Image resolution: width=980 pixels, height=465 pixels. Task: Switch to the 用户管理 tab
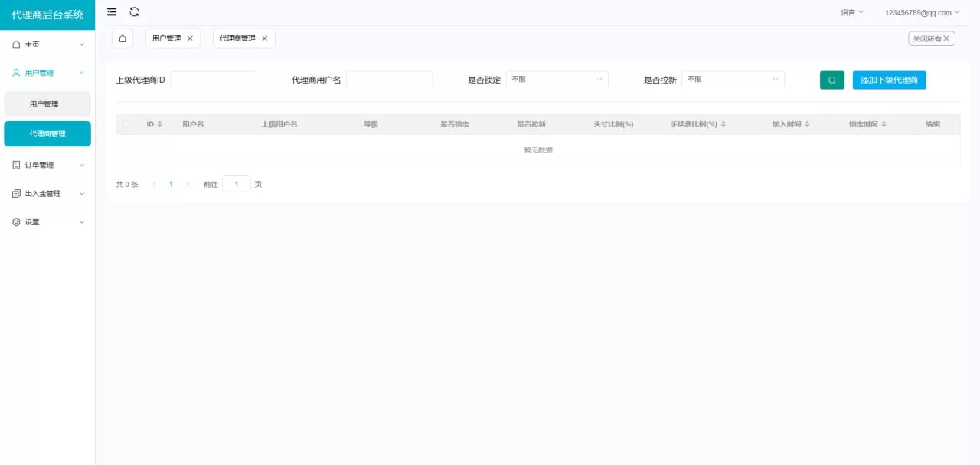coord(167,38)
